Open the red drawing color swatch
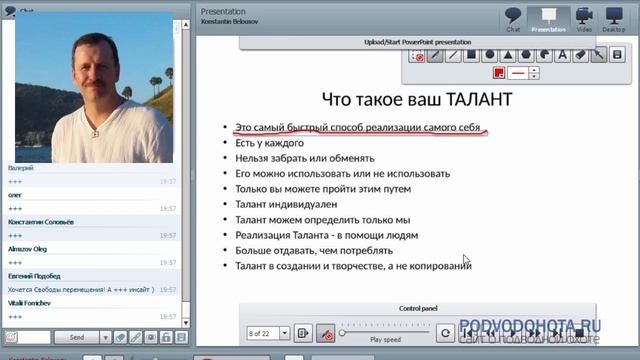640x360 pixels. 499,73
